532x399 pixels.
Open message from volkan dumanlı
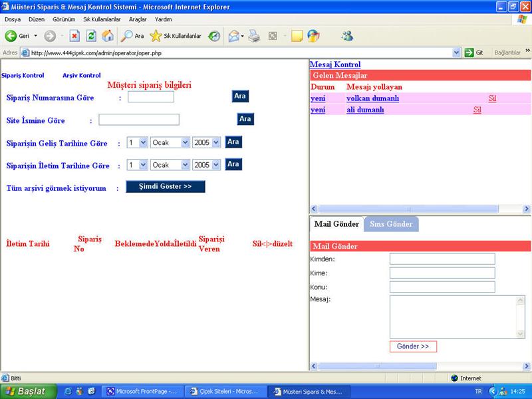click(372, 98)
